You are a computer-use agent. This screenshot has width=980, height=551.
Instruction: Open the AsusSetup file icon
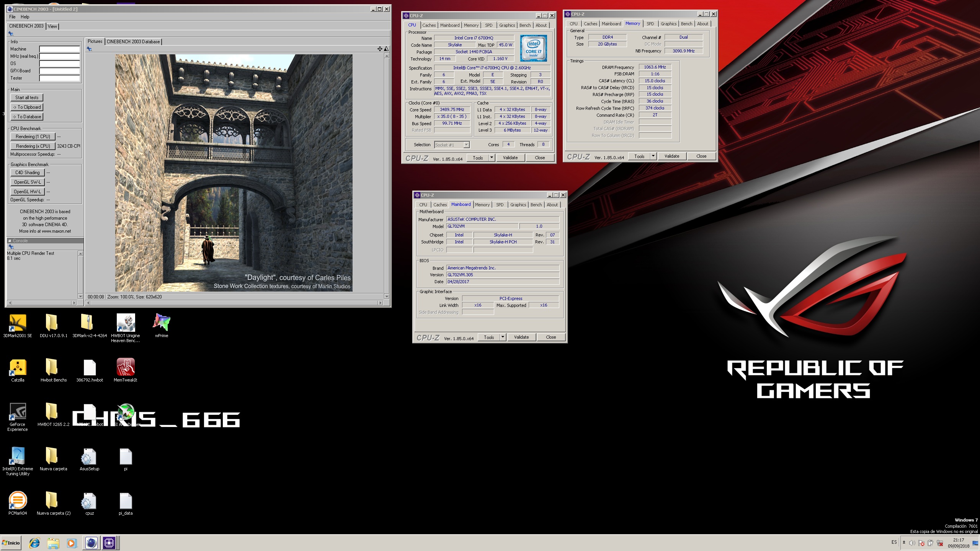tap(89, 459)
